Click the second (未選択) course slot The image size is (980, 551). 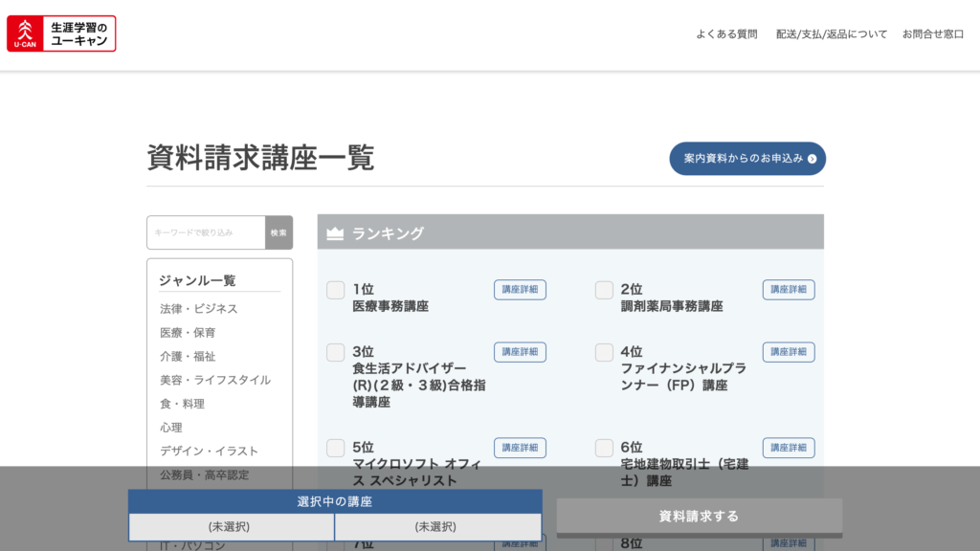point(438,527)
